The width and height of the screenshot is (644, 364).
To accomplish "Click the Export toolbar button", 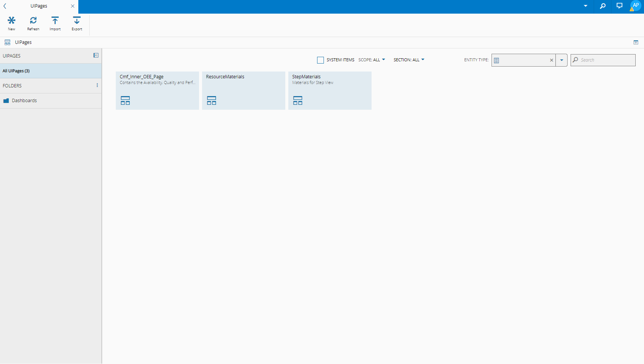I will tap(77, 23).
